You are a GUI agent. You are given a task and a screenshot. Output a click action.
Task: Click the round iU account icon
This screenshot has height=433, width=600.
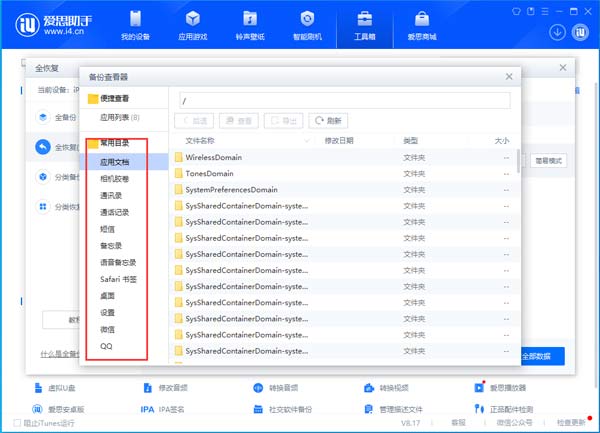580,33
